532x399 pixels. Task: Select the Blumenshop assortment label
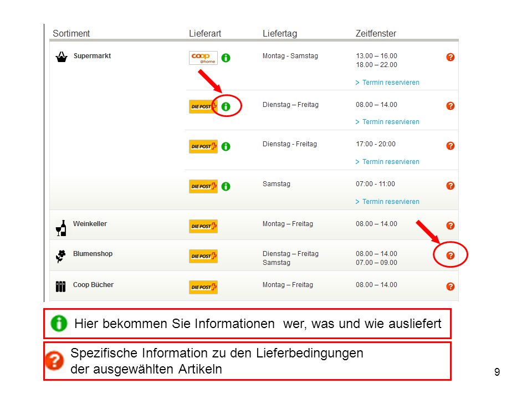93,253
